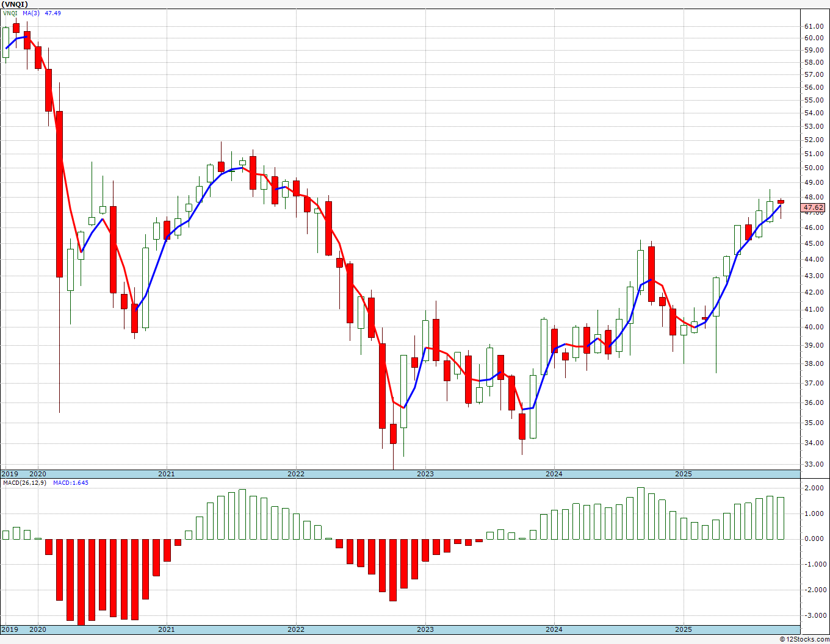
Task: Click the 55.00 price axis label
Action: (x=814, y=100)
